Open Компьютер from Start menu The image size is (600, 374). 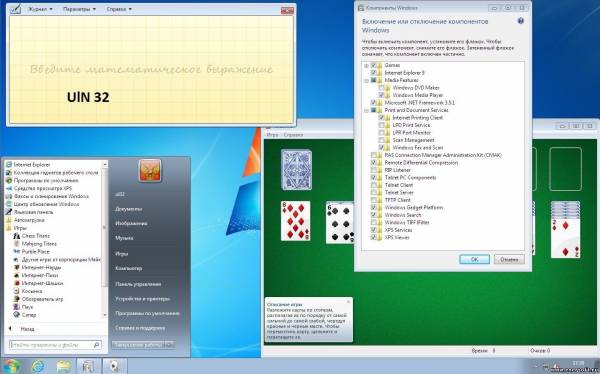[x=129, y=269]
